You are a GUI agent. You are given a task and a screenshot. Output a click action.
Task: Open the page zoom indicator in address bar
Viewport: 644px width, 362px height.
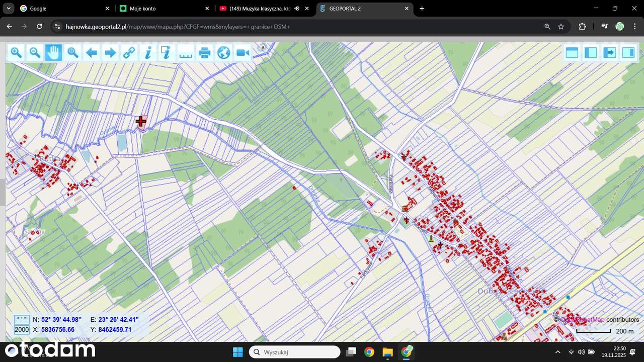(x=547, y=27)
